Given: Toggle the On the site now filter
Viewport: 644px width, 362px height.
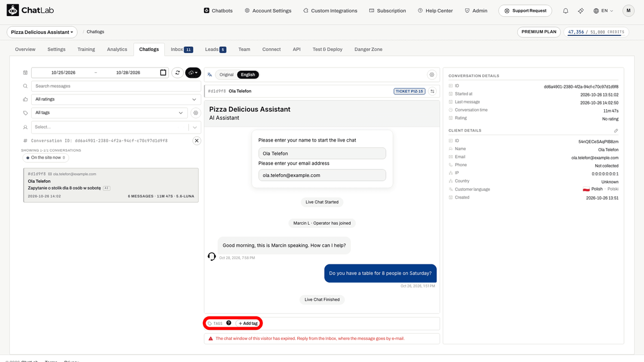Looking at the screenshot, I should 46,158.
